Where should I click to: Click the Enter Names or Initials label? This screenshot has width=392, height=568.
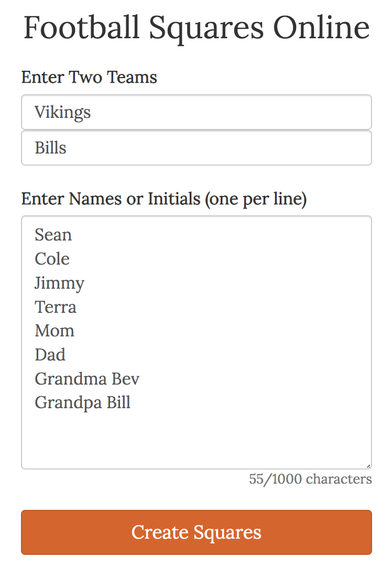click(x=164, y=199)
